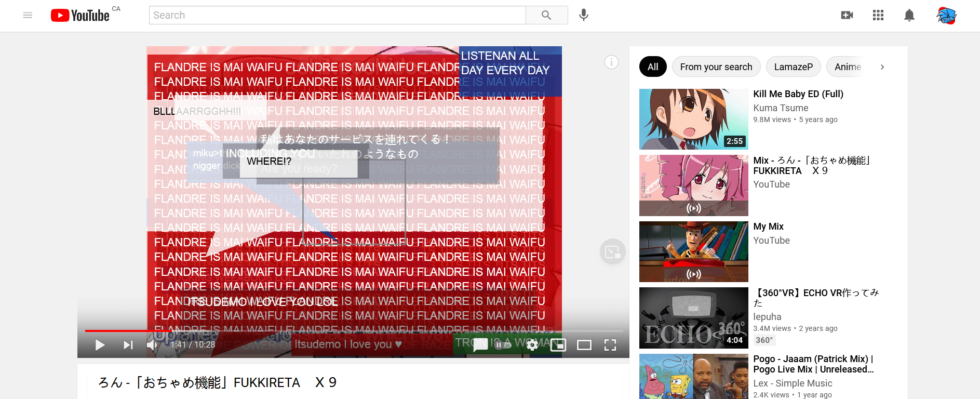This screenshot has height=399, width=980.
Task: Focus the Search input field
Action: 338,15
